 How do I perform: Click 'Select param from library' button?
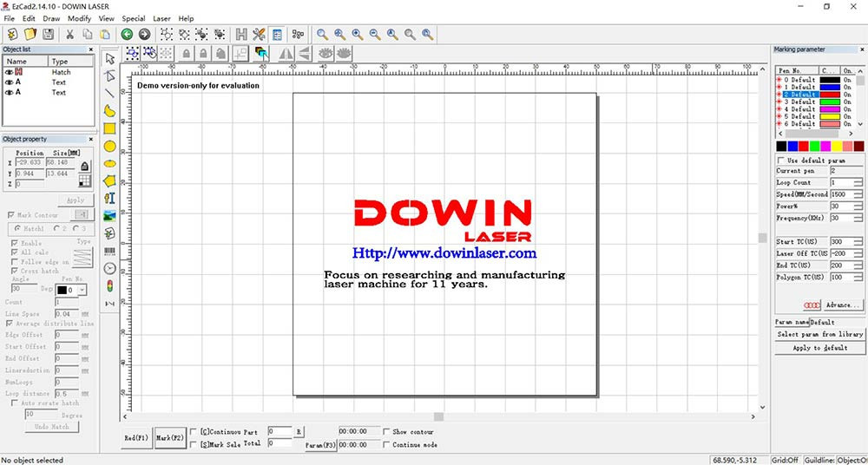coord(820,334)
